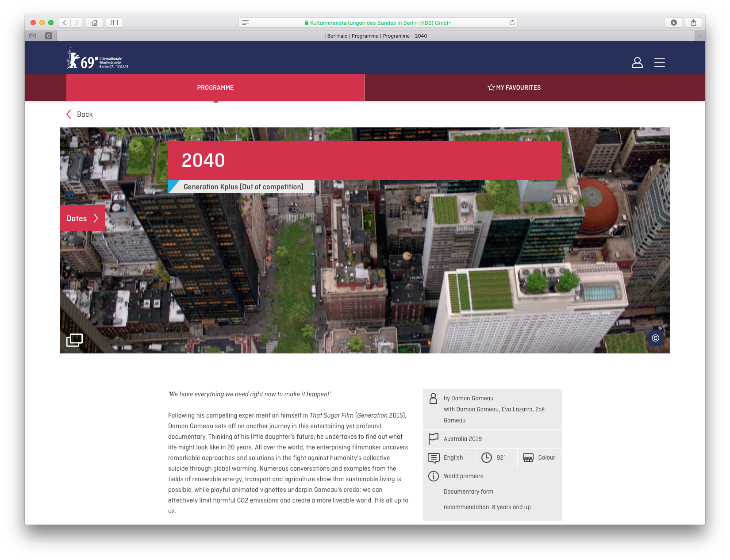Expand the Dates panel
The image size is (730, 560).
point(82,218)
